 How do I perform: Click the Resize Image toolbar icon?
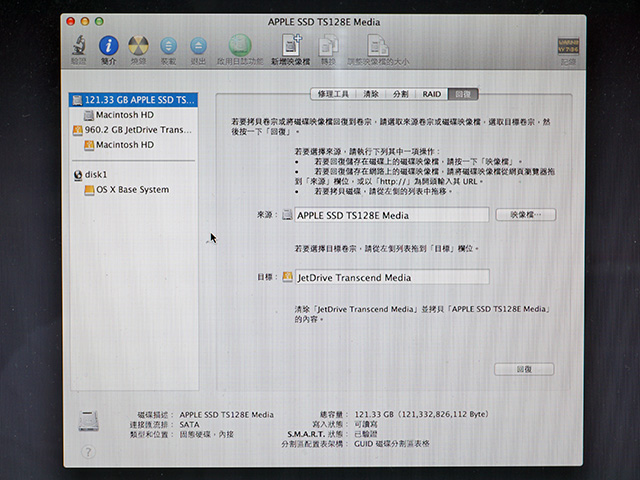(x=378, y=46)
